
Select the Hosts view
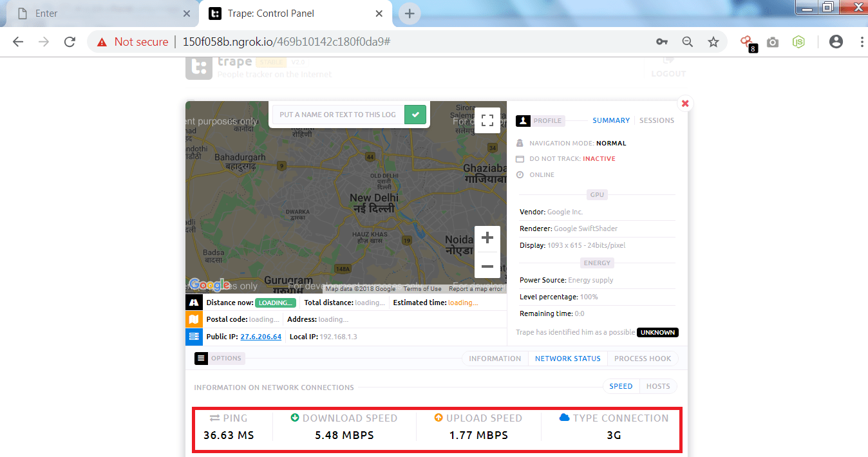click(658, 386)
